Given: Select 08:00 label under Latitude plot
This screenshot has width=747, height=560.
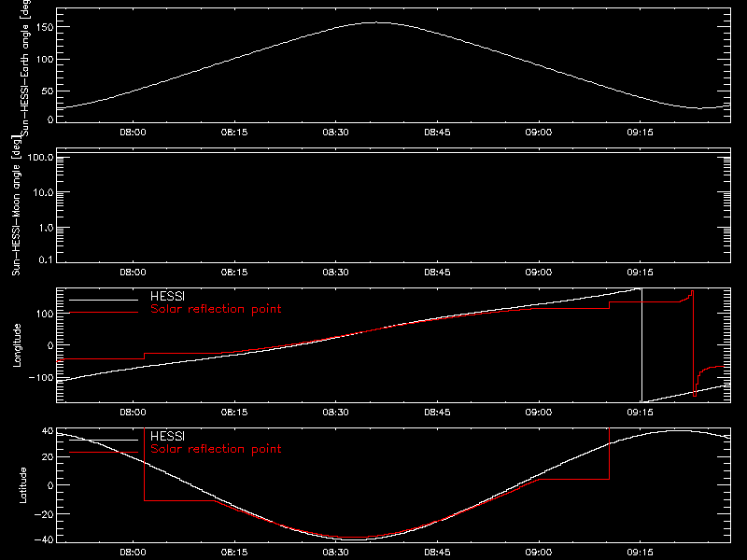Looking at the screenshot, I should pos(133,552).
